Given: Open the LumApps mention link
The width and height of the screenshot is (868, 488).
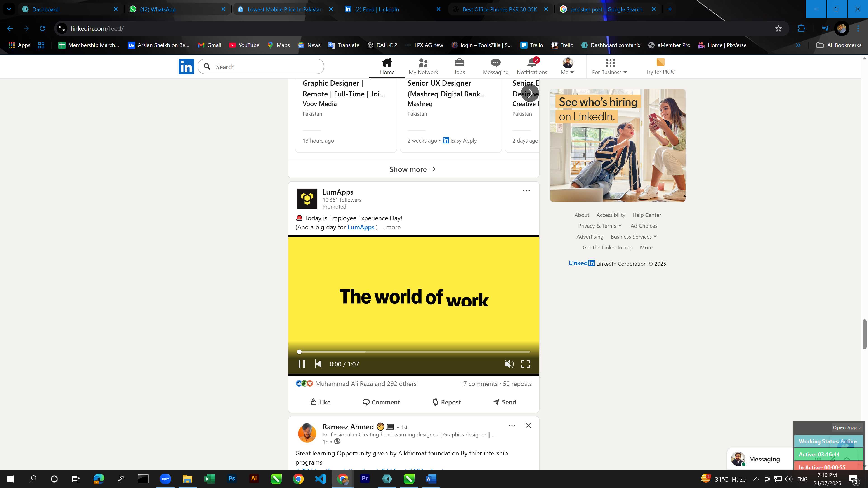Looking at the screenshot, I should 361,227.
